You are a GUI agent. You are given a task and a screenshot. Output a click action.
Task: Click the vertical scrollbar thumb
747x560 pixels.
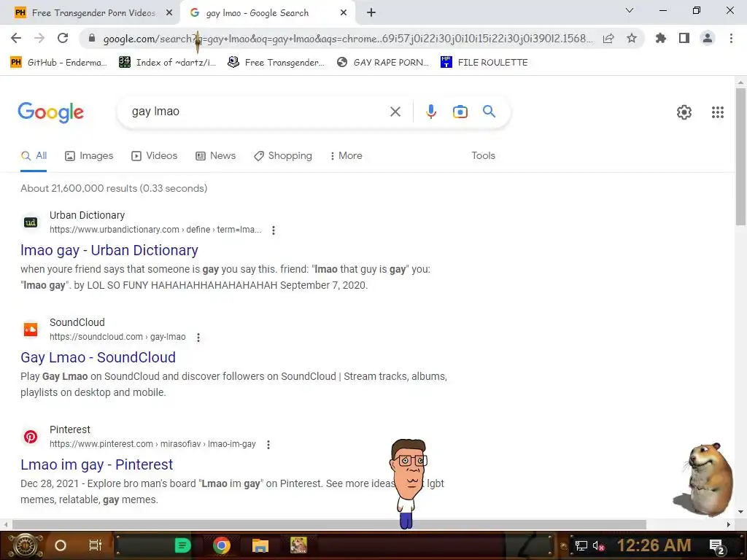(740, 156)
